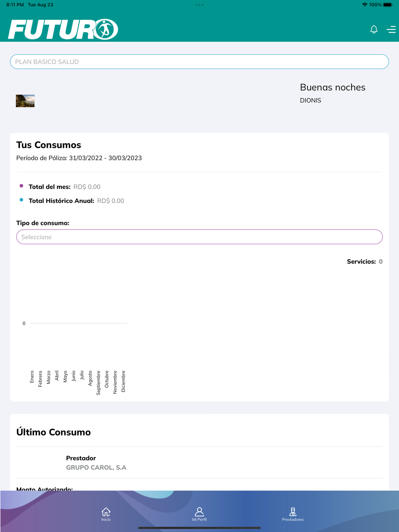Click the purple Total del mes dot
The height and width of the screenshot is (532, 399).
tap(22, 186)
